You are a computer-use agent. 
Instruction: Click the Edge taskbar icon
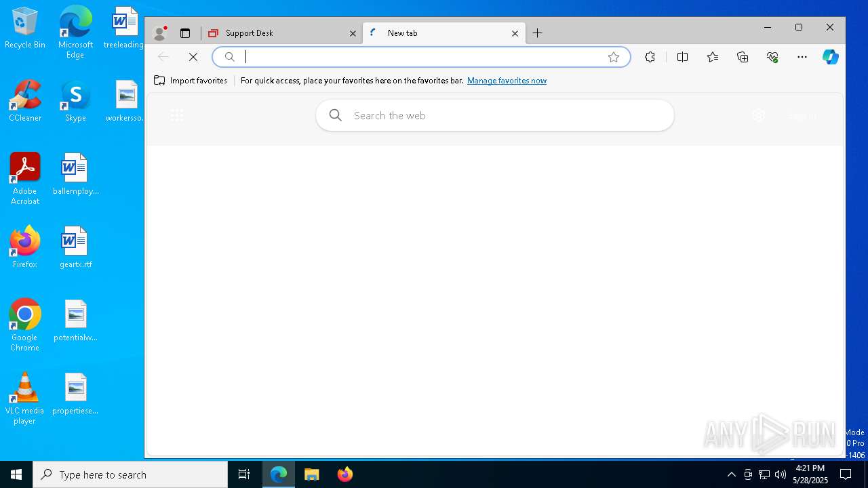(279, 474)
